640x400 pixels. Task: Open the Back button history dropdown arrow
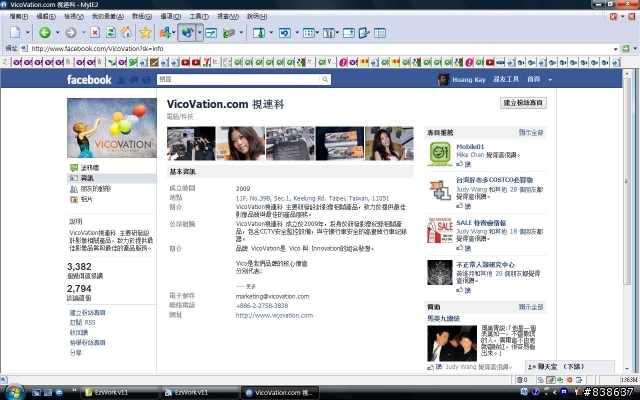pos(57,33)
